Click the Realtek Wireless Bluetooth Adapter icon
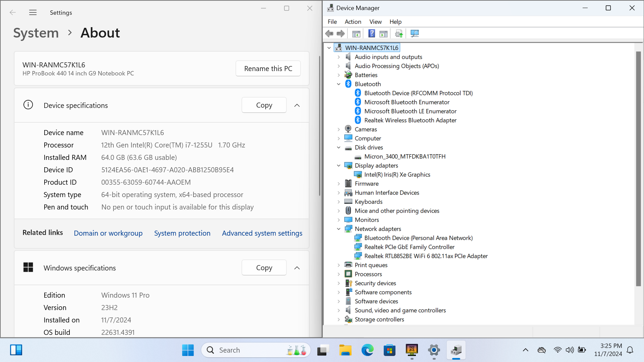The width and height of the screenshot is (644, 362). (x=358, y=120)
